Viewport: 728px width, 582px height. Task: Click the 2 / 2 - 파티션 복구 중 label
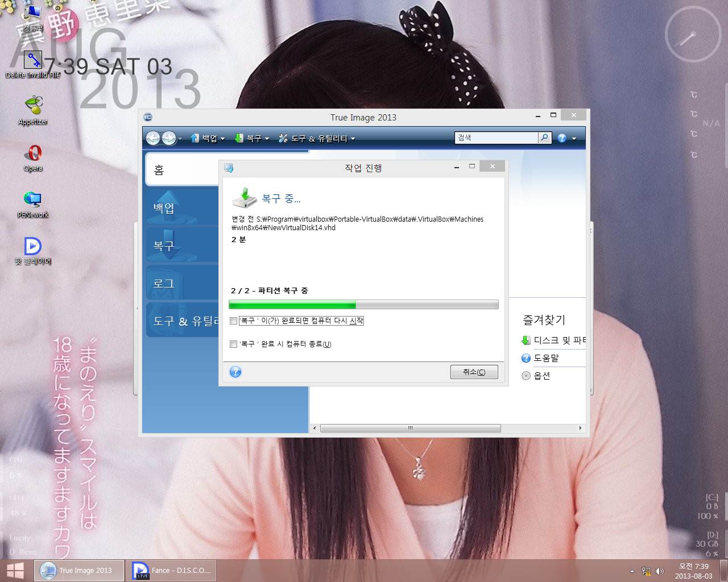[270, 290]
